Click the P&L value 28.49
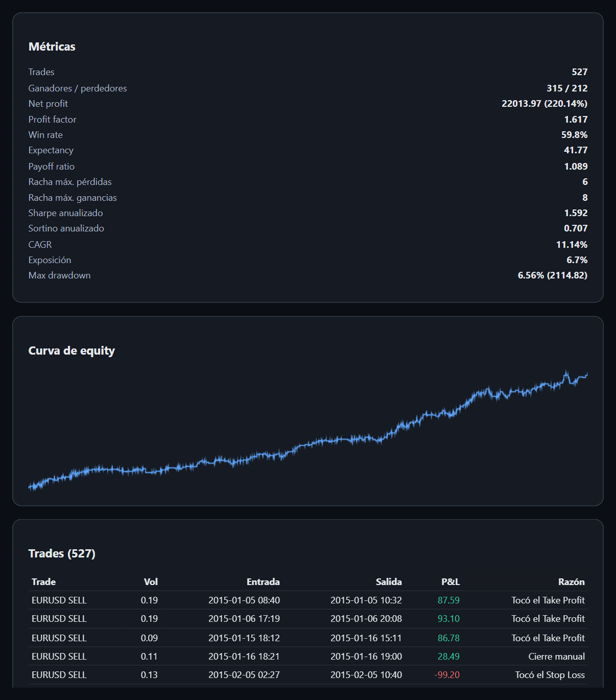 (448, 657)
